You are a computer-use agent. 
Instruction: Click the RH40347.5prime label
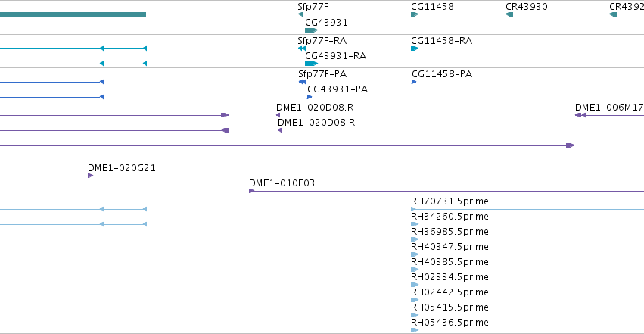(x=450, y=246)
